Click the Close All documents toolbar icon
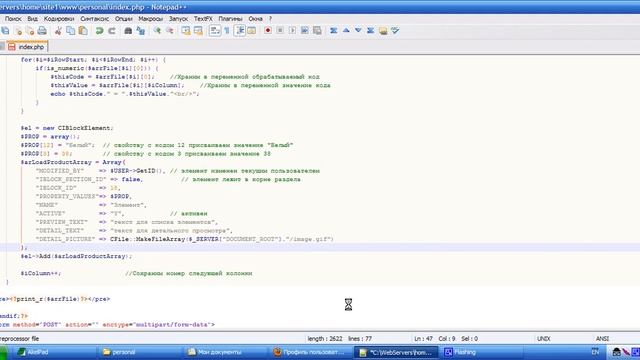Image resolution: width=640 pixels, height=360 pixels. pyautogui.click(x=30, y=31)
